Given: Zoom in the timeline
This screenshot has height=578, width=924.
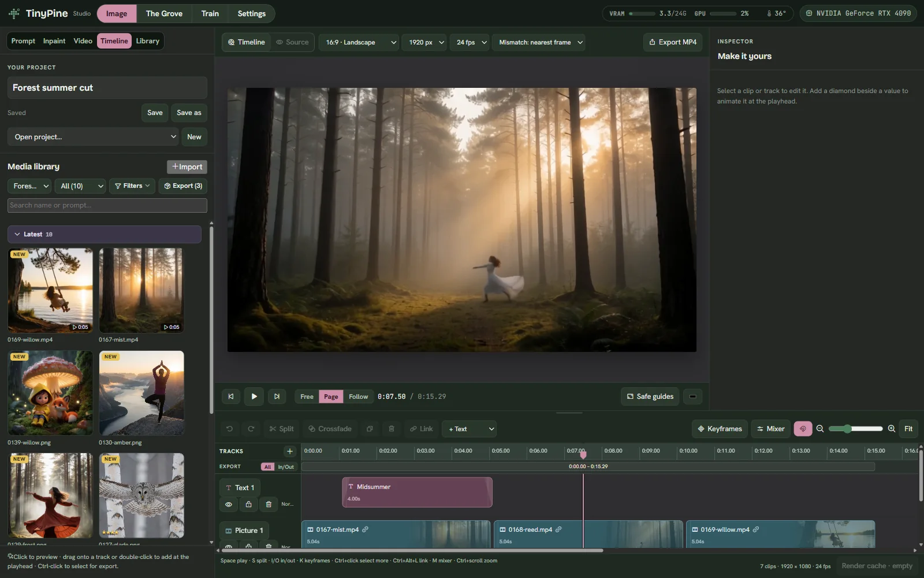Looking at the screenshot, I should [x=892, y=429].
